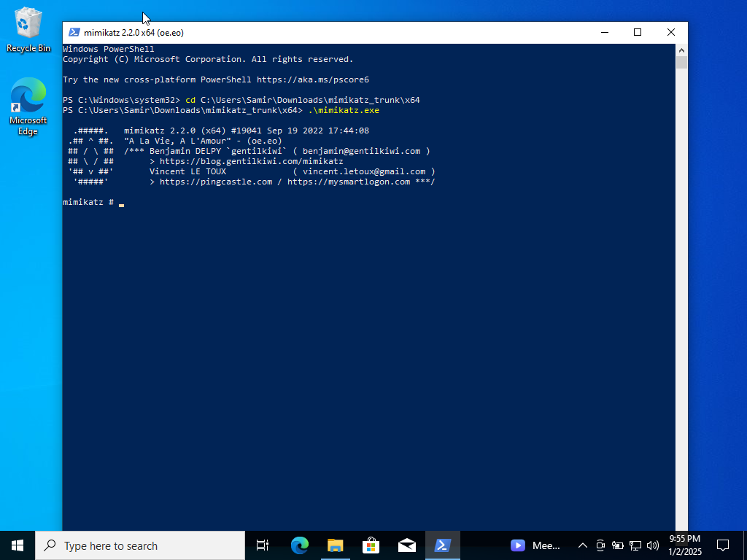Click the 'mimikatz #' prompt line
This screenshot has height=560, width=747.
pyautogui.click(x=93, y=203)
